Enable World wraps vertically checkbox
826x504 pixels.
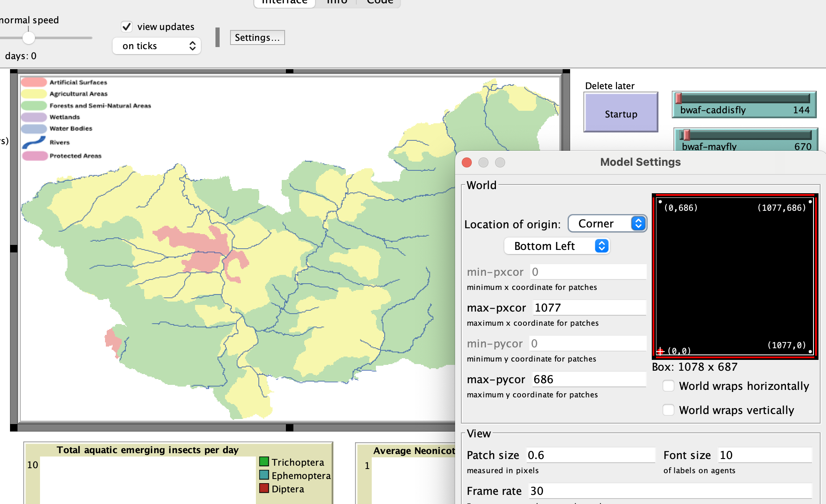click(668, 410)
